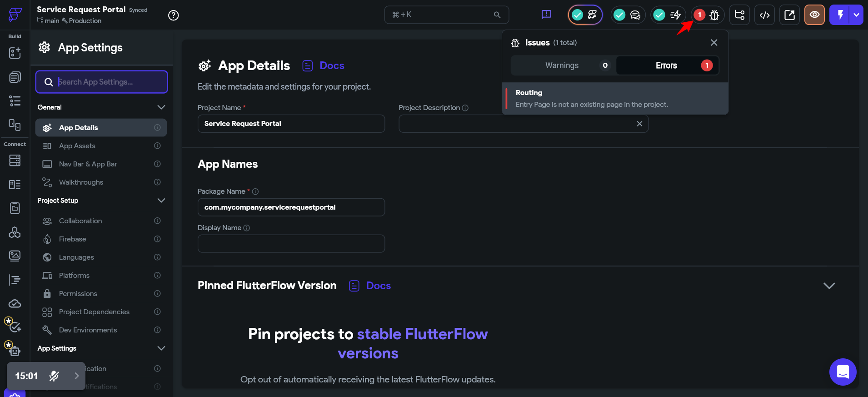Collapse the App Settings sidebar section
This screenshot has width=868, height=397.
[x=161, y=348]
